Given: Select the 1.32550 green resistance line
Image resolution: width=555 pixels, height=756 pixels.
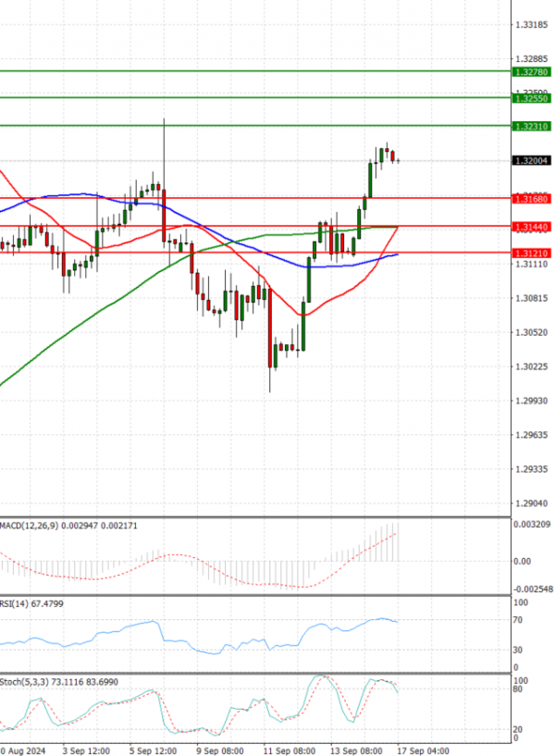Looking at the screenshot, I should [x=255, y=98].
